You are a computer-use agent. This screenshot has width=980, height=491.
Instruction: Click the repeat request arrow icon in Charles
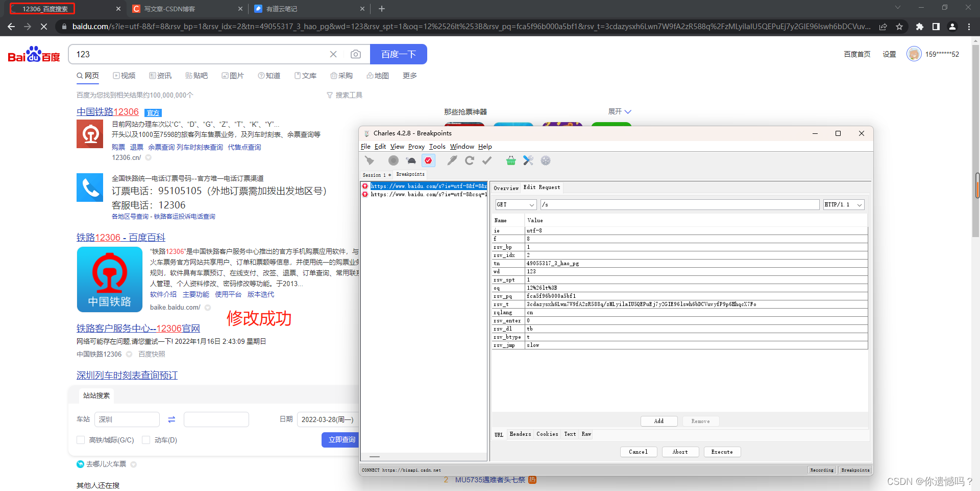point(470,160)
